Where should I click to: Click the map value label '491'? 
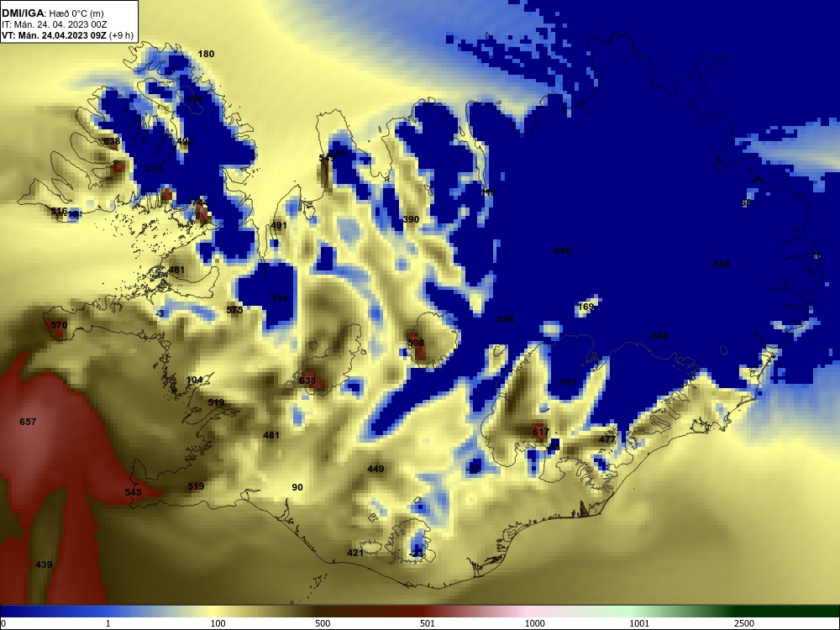tap(279, 225)
